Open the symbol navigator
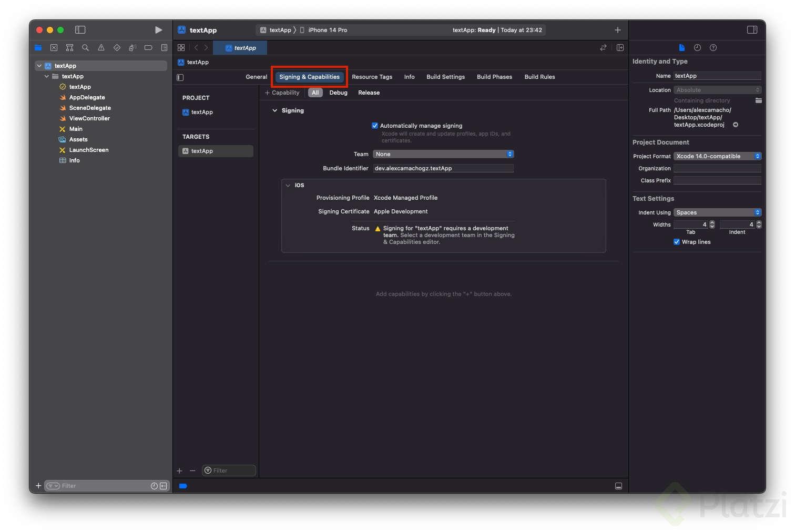This screenshot has height=532, width=795. click(x=69, y=48)
